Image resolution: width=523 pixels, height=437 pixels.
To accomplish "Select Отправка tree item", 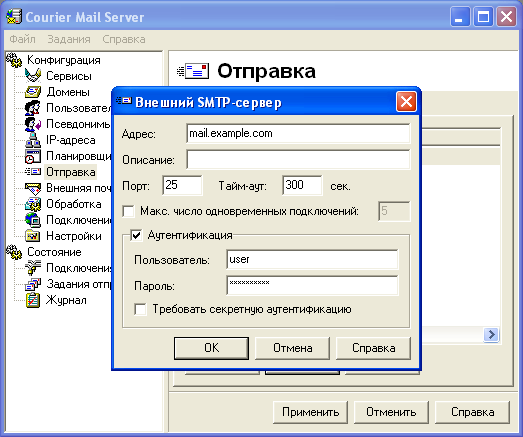I will [x=71, y=172].
